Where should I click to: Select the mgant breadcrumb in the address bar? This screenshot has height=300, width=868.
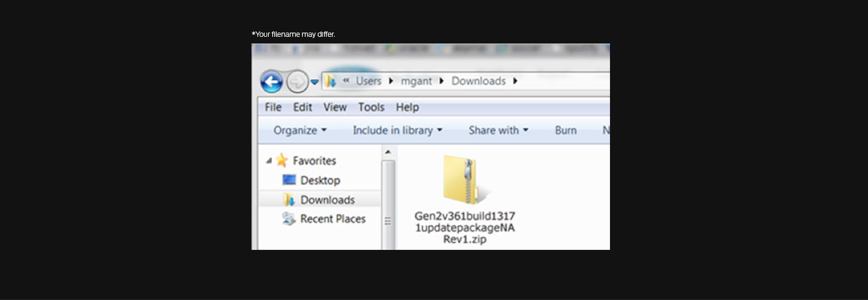[x=417, y=81]
